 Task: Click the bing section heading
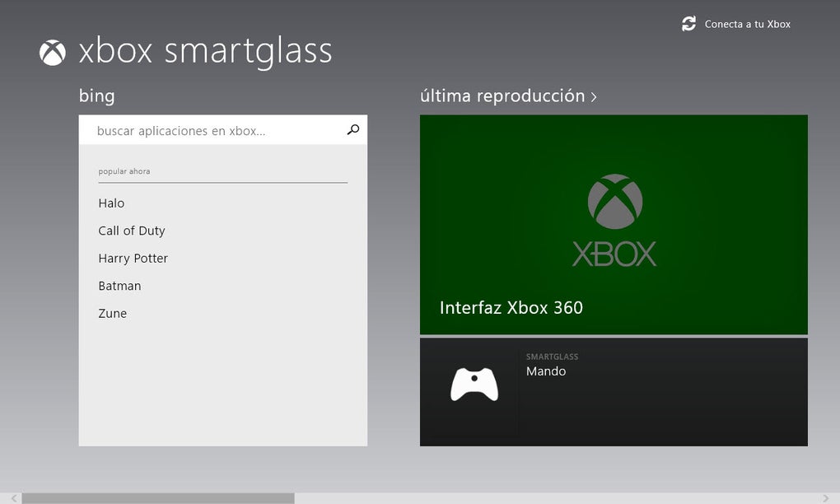tap(96, 96)
